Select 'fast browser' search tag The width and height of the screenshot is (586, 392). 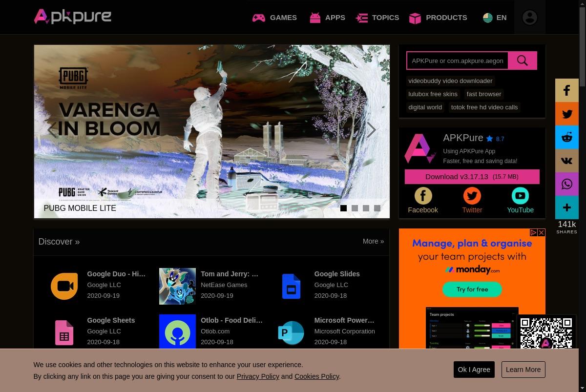484,94
